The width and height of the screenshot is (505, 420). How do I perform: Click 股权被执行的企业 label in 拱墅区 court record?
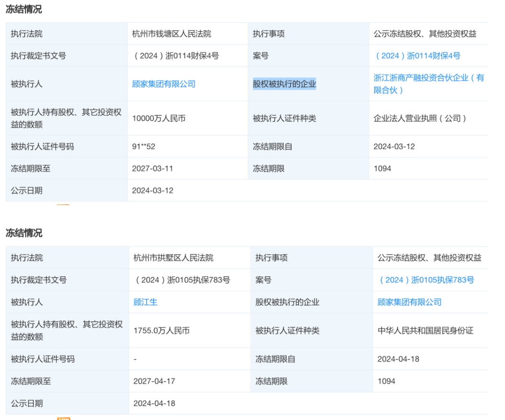click(x=287, y=302)
